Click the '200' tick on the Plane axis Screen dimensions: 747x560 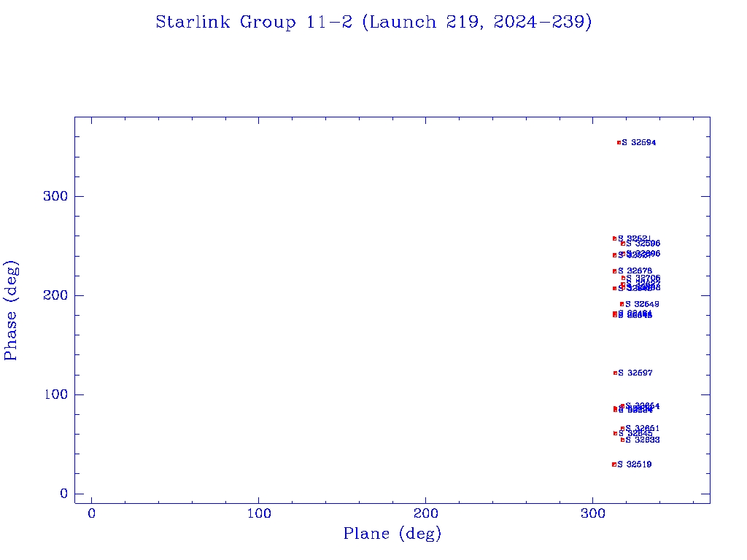point(425,513)
